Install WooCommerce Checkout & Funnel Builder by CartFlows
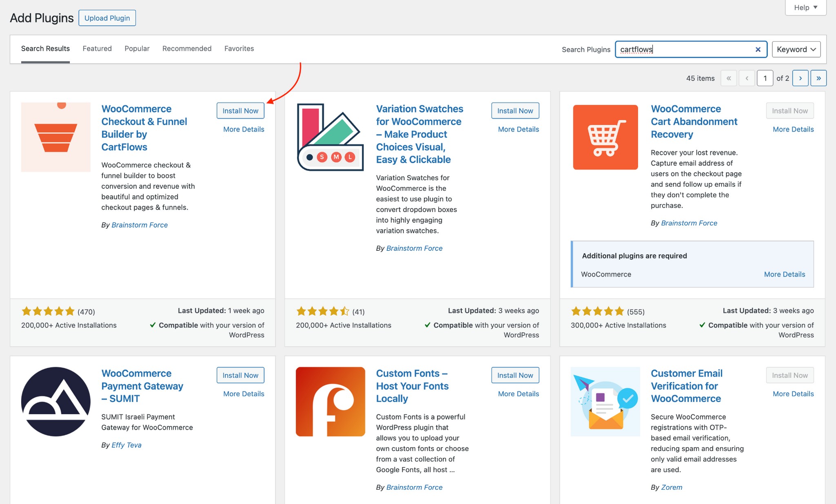This screenshot has height=504, width=836. coord(240,111)
